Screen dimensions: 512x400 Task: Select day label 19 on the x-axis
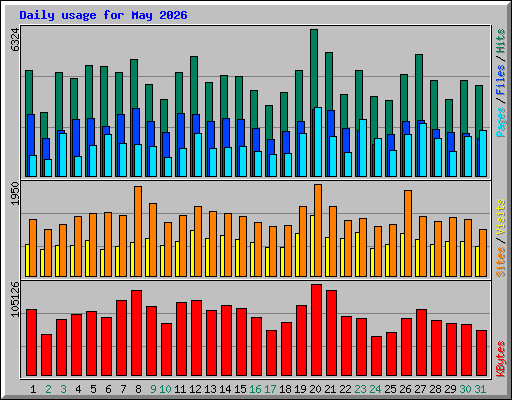tap(300, 389)
